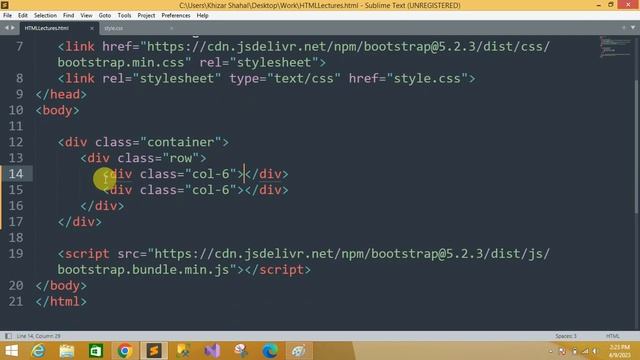This screenshot has height=360, width=640.
Task: Open the Paint app in taskbar
Action: 299,351
